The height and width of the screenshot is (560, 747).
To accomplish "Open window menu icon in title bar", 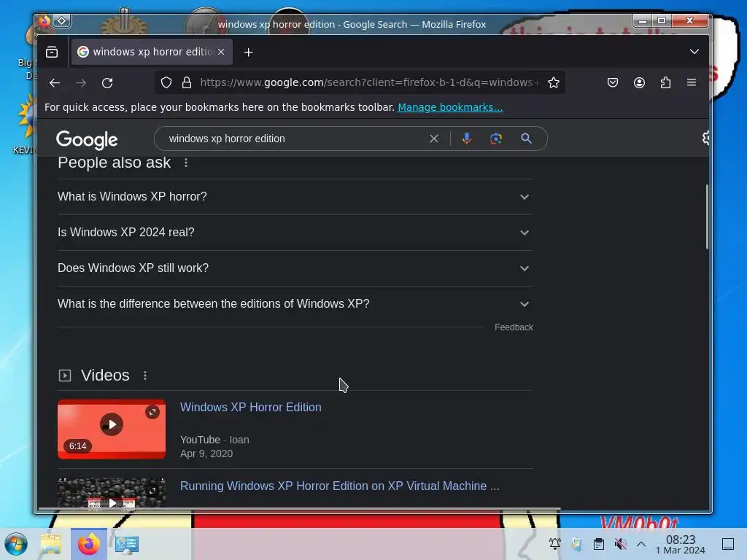I will (x=44, y=21).
